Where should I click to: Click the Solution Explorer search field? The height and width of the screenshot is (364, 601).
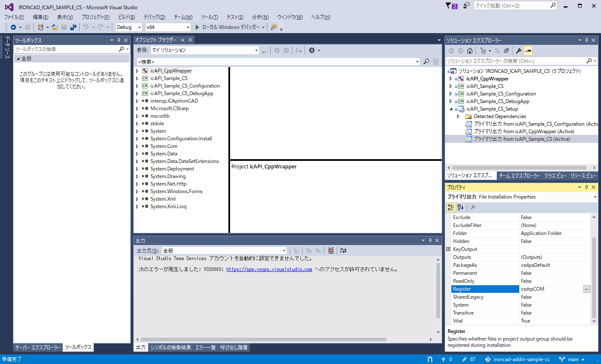coord(516,61)
